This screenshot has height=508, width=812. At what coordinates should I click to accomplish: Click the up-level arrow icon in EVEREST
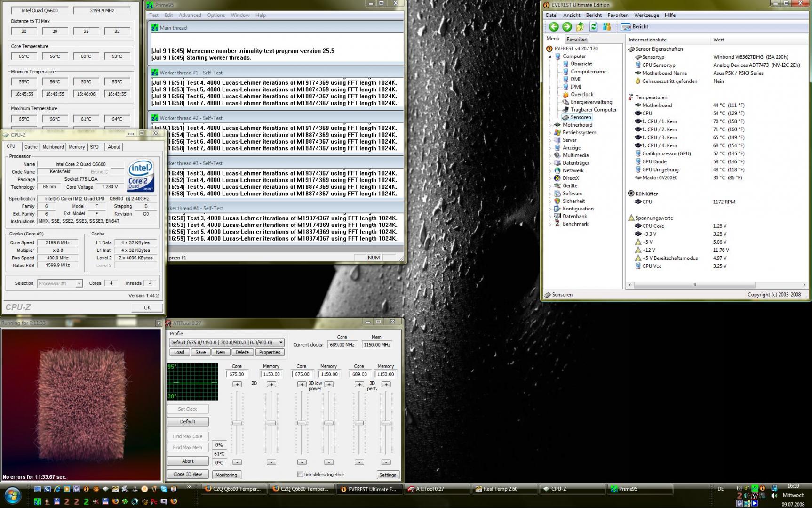click(x=580, y=27)
